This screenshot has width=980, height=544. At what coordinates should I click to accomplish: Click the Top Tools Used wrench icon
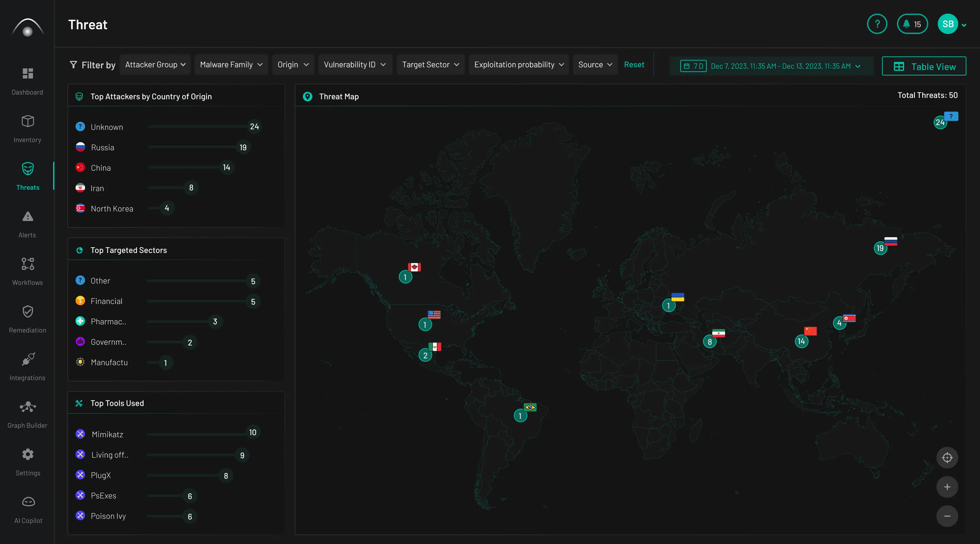coord(79,403)
